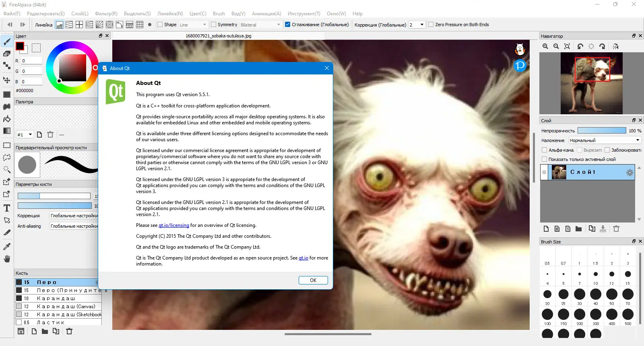644x346 pixels.
Task: Select the Hand pan tool
Action: point(7,259)
